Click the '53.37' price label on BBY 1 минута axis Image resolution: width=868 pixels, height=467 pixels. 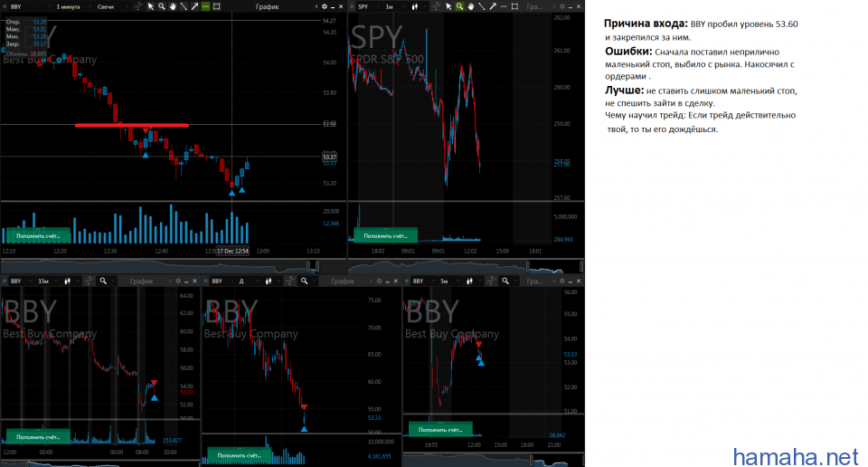(329, 157)
